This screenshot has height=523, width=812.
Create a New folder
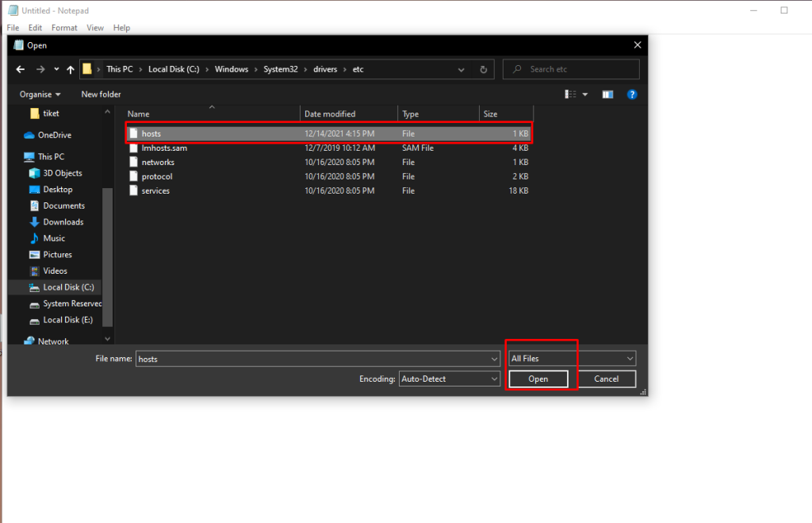click(x=101, y=94)
